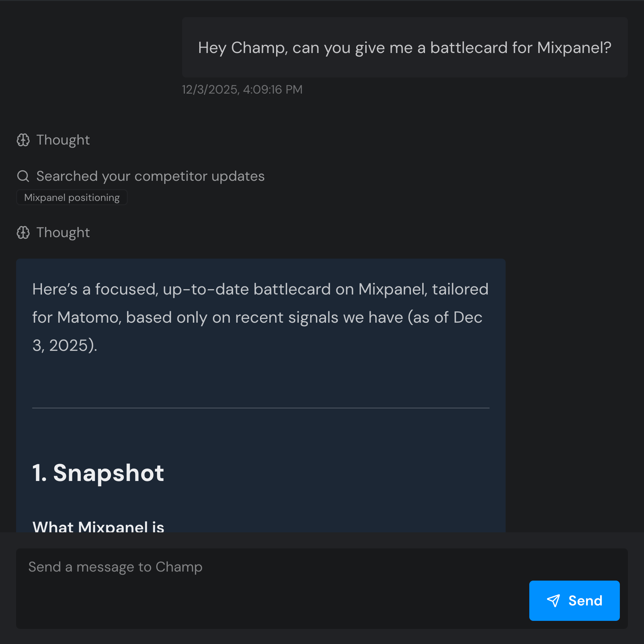This screenshot has width=644, height=644.
Task: Click the Searched your competitor updates label
Action: [150, 176]
